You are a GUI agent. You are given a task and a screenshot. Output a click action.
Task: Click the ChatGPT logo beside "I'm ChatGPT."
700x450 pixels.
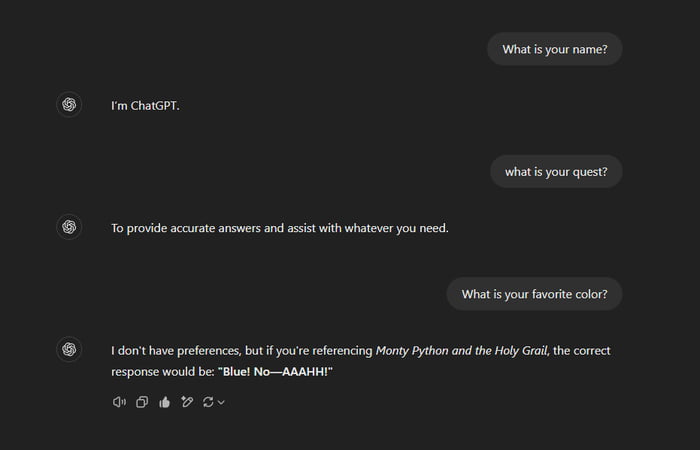coord(69,104)
